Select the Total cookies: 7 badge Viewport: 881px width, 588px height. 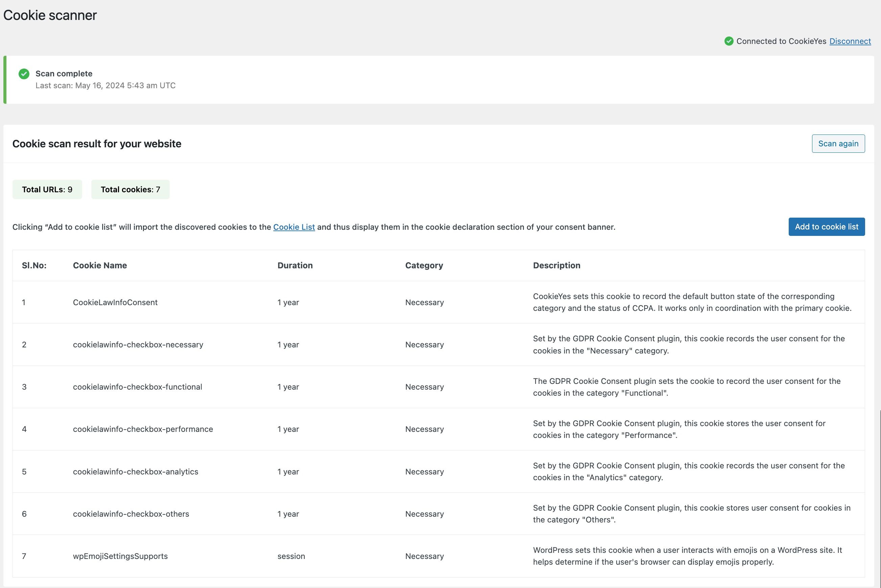130,189
